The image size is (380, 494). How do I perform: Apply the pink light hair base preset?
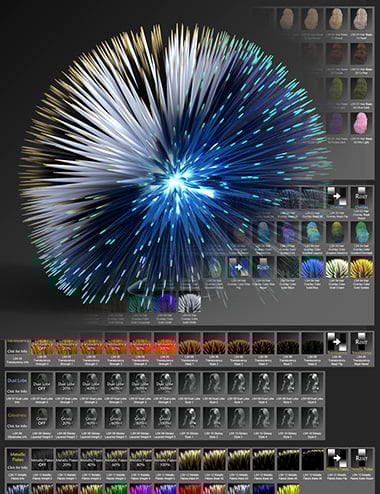(x=361, y=123)
